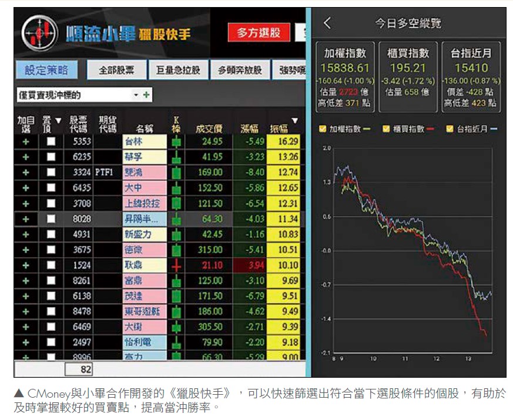Click the intraday index line chart
Screen dimensions: 513x420
tap(413, 250)
